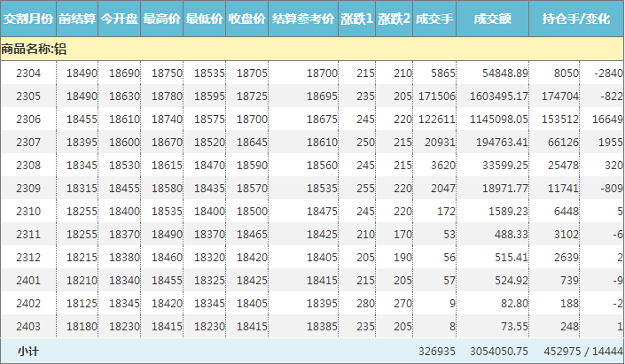Viewport: 625px width, 364px height.
Task: Click the 成交手 column header
Action: pyautogui.click(x=435, y=19)
